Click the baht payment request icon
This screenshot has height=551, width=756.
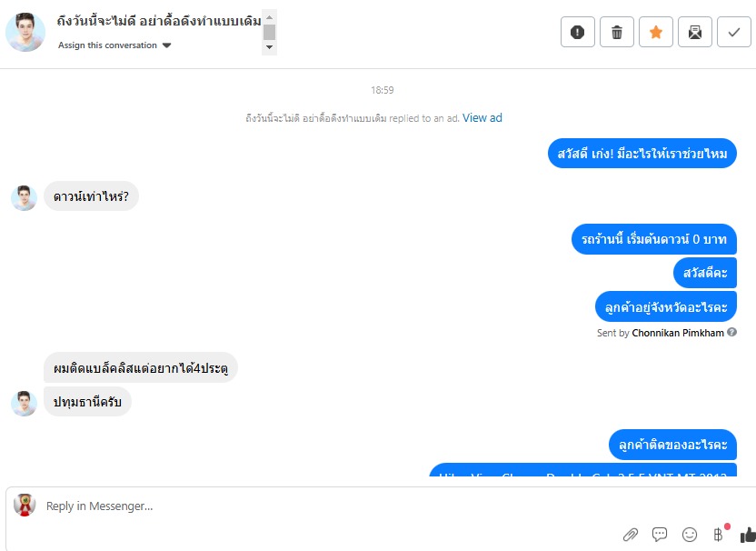pyautogui.click(x=719, y=534)
